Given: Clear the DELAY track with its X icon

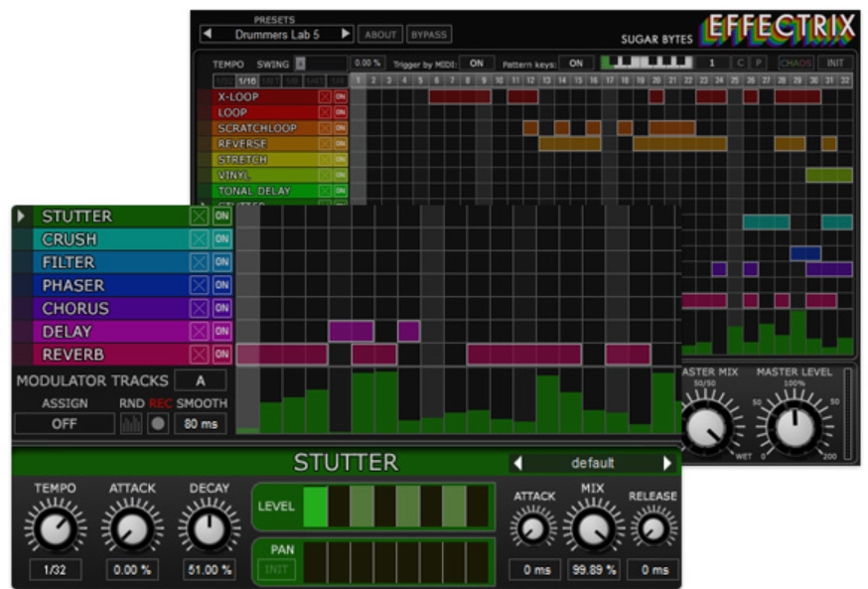Looking at the screenshot, I should pyautogui.click(x=199, y=331).
